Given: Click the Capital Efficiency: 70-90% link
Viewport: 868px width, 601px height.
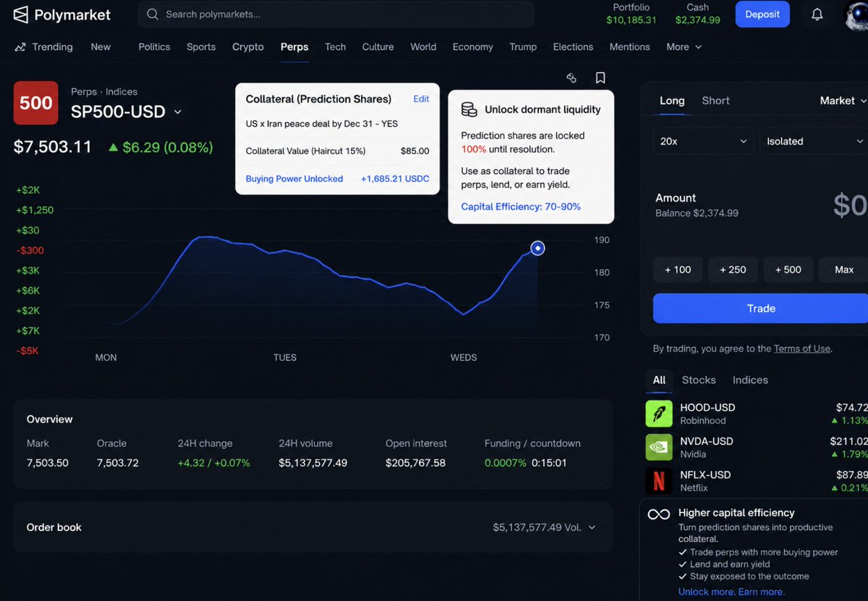Looking at the screenshot, I should click(x=521, y=207).
